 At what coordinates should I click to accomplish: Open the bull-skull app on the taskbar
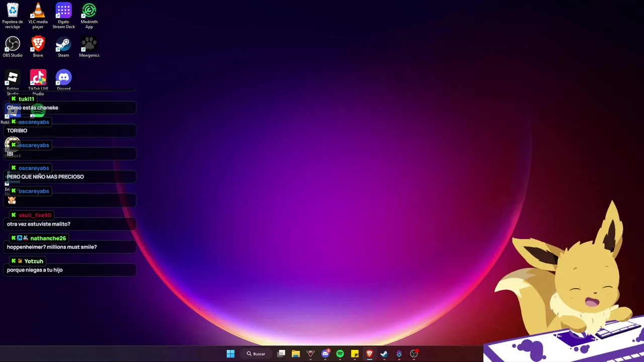[x=310, y=354]
